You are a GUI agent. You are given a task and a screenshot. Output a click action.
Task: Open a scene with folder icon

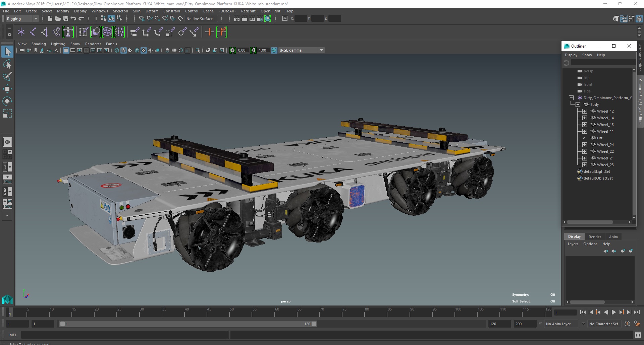pos(58,19)
